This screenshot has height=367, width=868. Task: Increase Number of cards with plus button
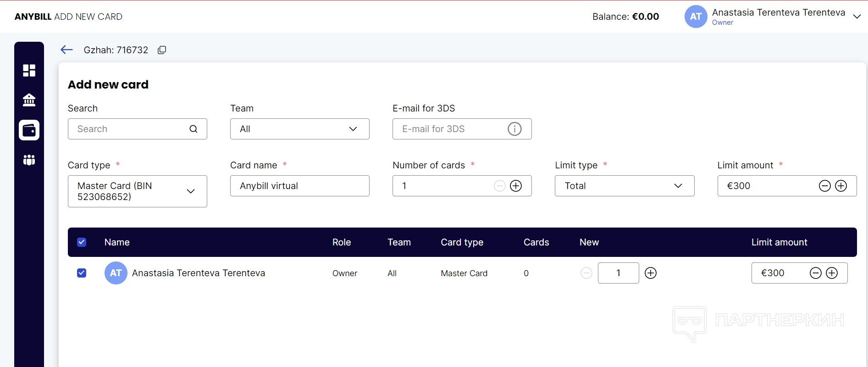(x=516, y=186)
